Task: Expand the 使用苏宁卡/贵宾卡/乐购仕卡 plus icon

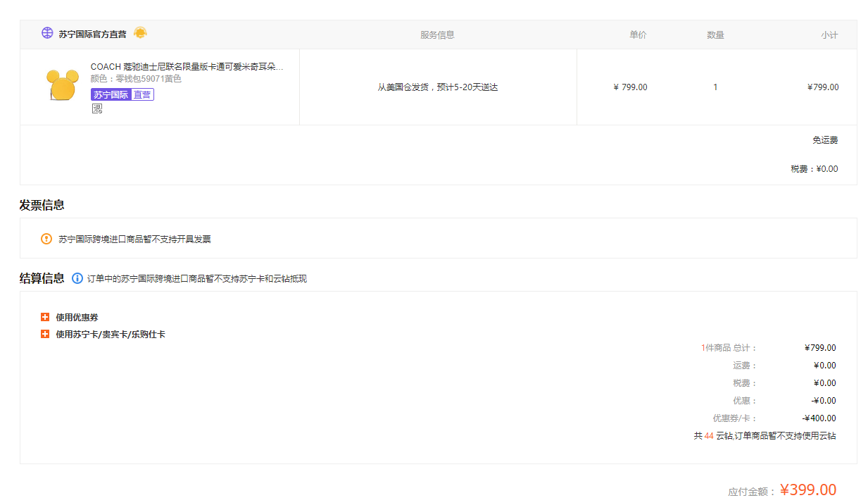Action: point(45,334)
